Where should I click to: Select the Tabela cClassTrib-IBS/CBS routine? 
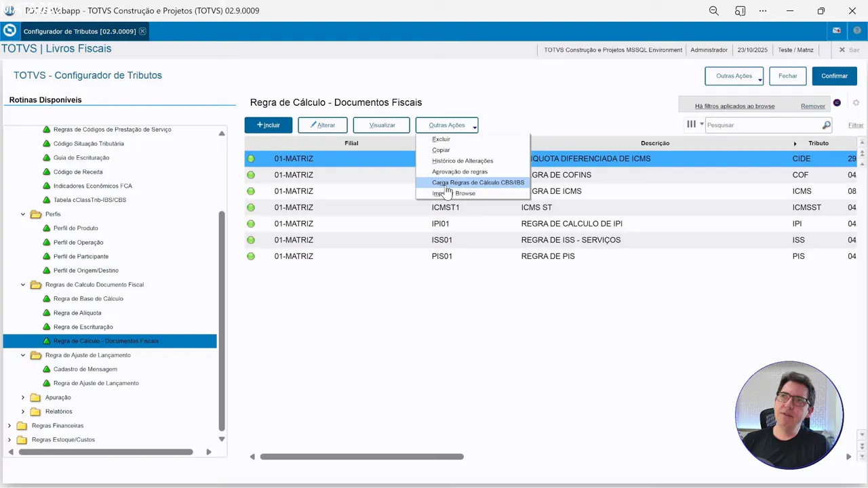click(90, 200)
